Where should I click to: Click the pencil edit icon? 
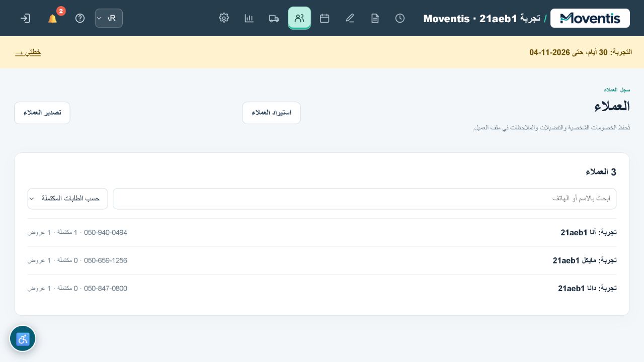pos(350,18)
